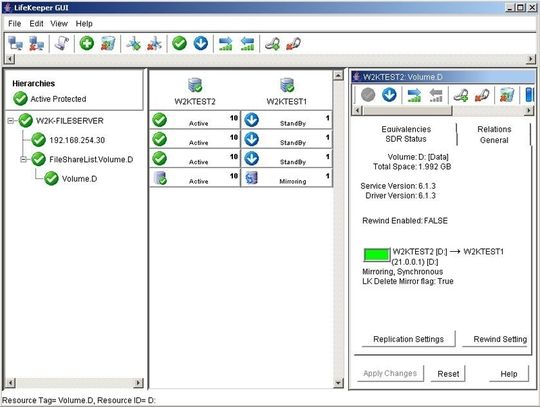The image size is (540, 407).
Task: Click the green mirror status color box
Action: [377, 255]
